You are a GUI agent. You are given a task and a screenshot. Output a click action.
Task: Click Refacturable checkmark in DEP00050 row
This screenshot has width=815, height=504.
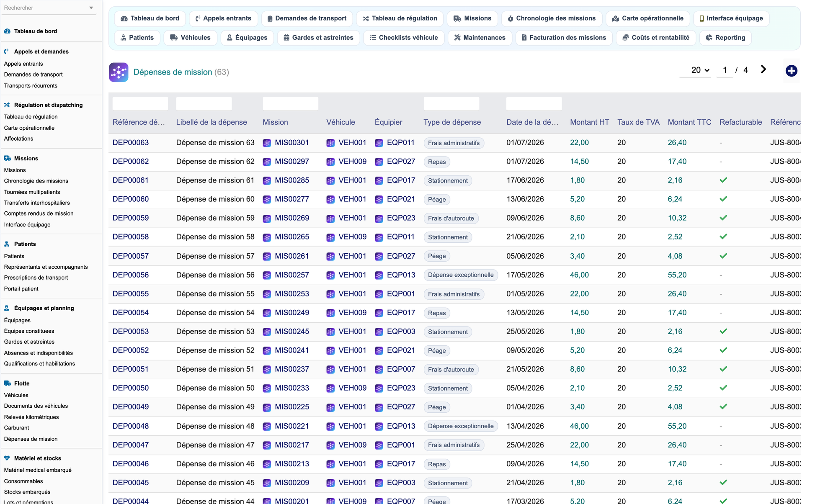tap(723, 388)
